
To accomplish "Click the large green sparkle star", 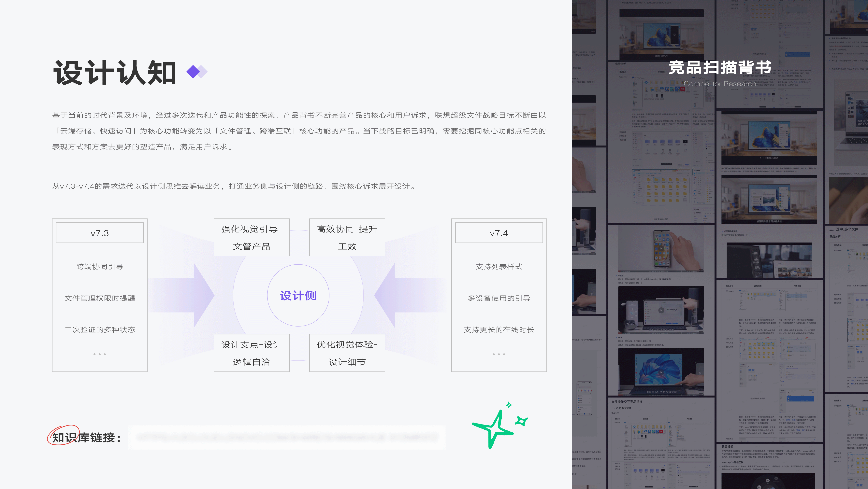I will [x=493, y=429].
